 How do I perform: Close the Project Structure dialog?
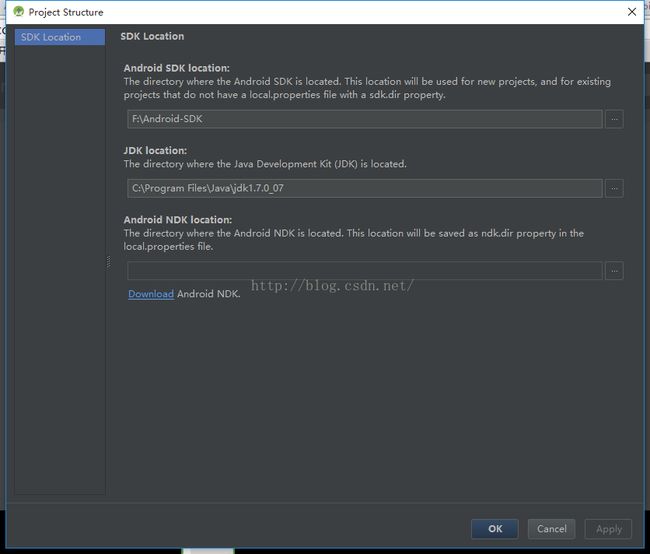click(x=632, y=12)
